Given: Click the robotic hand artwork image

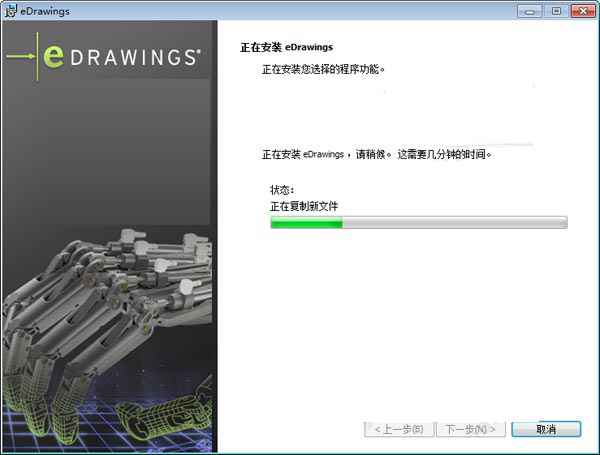Looking at the screenshot, I should coord(107,339).
